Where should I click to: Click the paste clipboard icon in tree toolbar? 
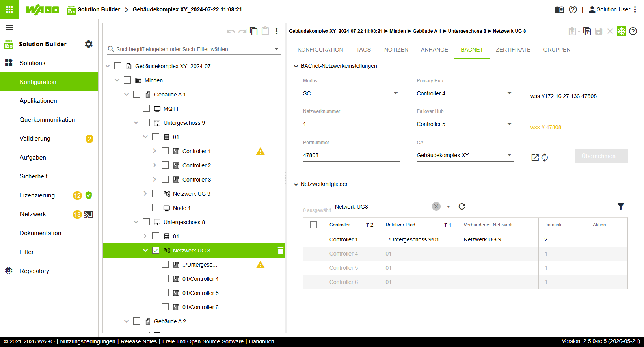pyautogui.click(x=265, y=31)
